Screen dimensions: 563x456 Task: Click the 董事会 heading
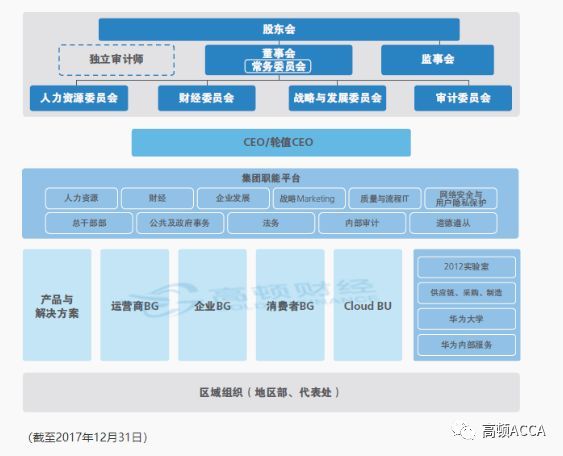[279, 53]
